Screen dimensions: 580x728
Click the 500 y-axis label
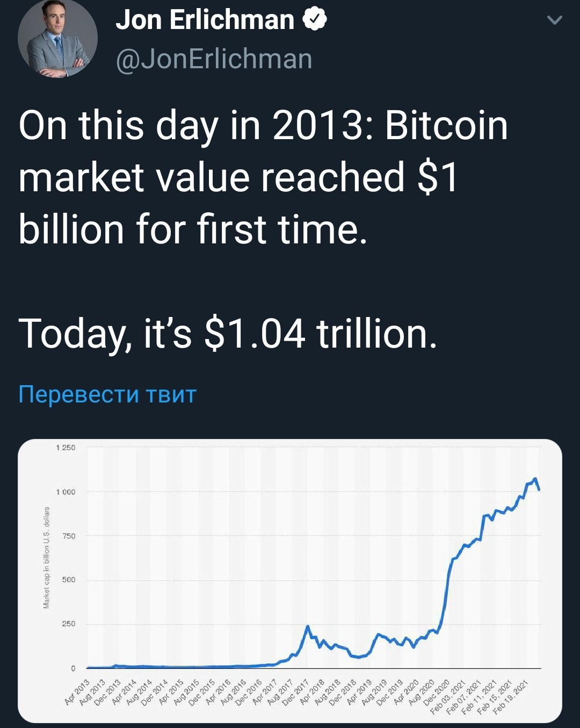69,580
